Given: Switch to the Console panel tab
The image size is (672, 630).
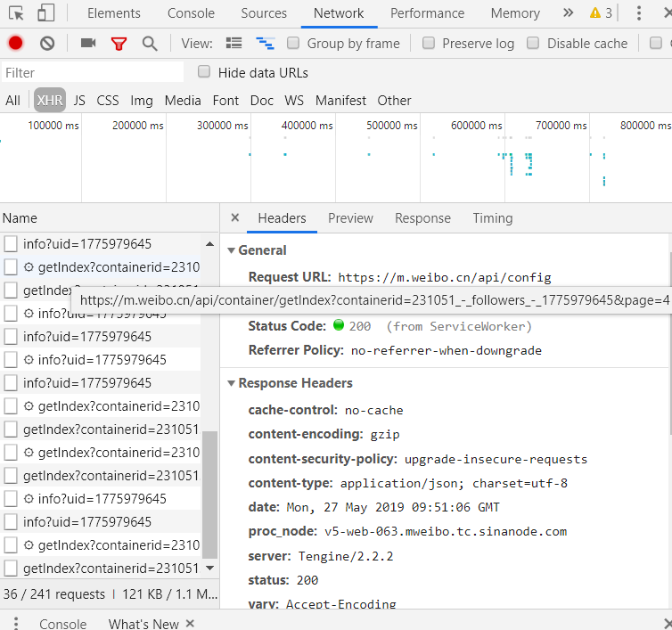Looking at the screenshot, I should click(x=192, y=13).
